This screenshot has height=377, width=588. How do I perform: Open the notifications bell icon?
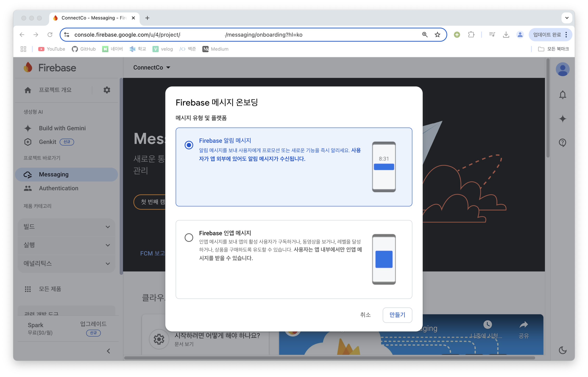tap(562, 95)
